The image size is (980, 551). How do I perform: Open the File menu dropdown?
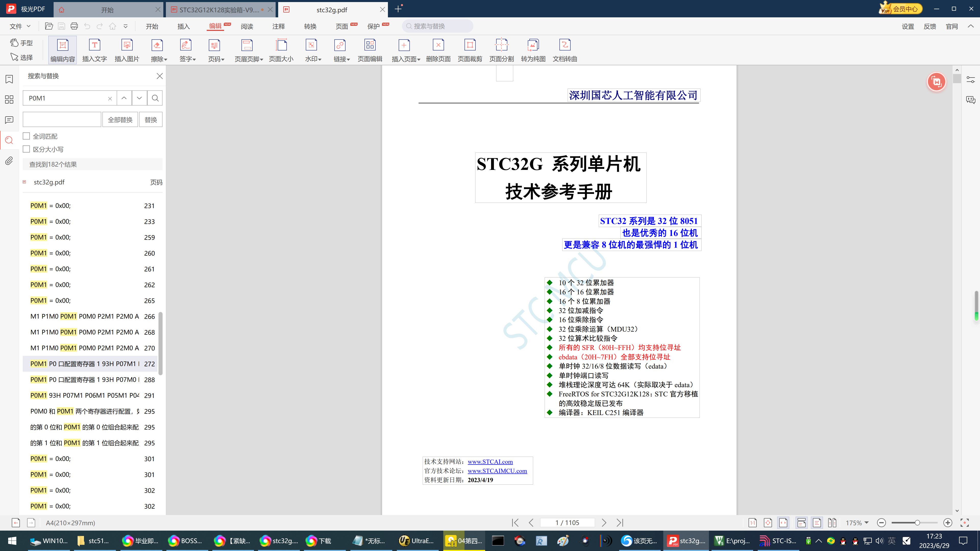coord(20,26)
